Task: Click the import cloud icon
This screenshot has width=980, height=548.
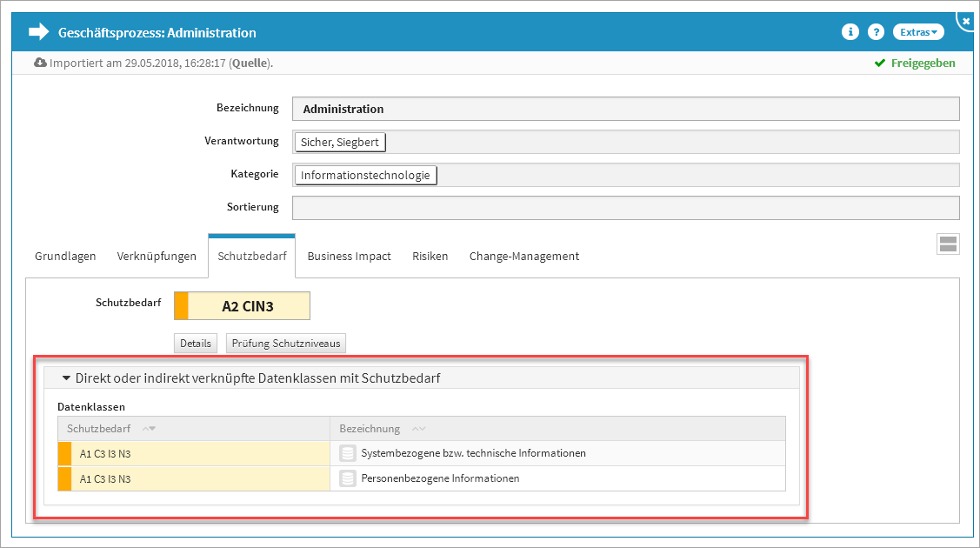Action: pos(41,63)
